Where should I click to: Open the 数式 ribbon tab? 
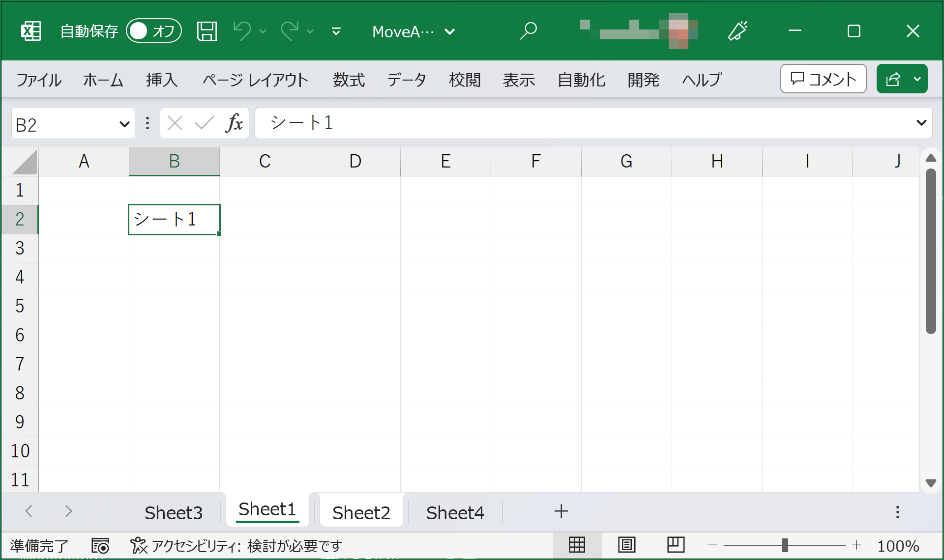(349, 80)
